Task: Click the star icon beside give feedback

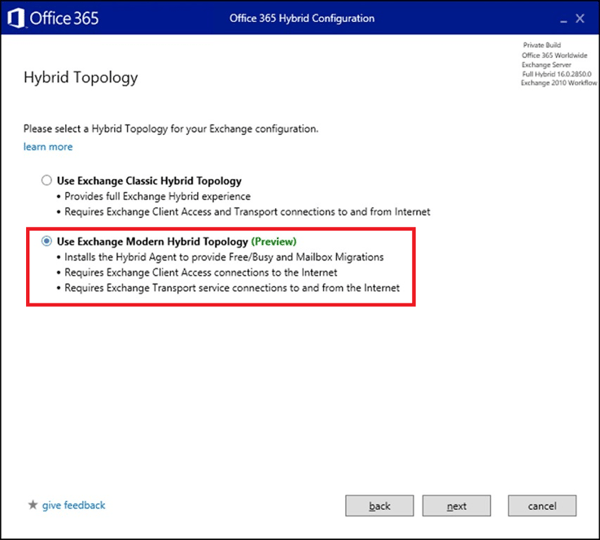Action: pyautogui.click(x=33, y=505)
